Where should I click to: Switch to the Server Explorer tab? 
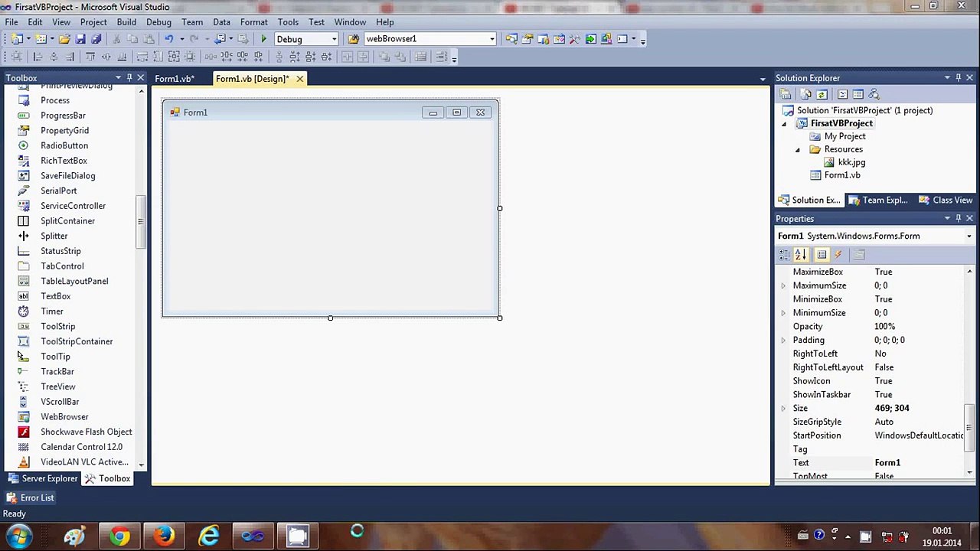point(42,479)
